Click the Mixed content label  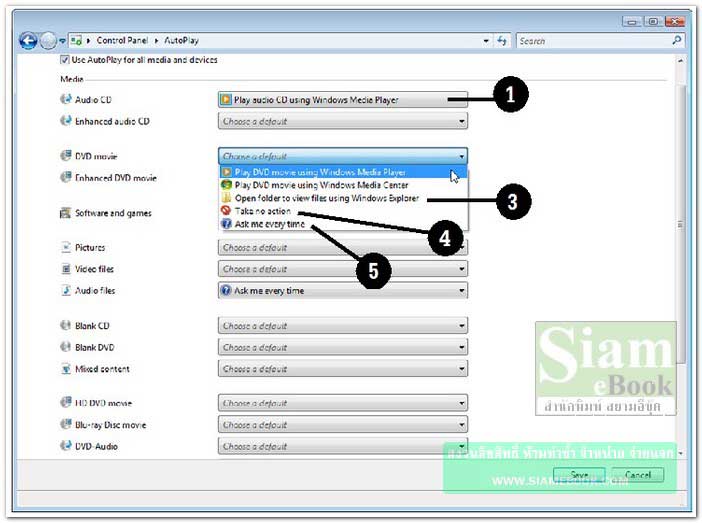point(102,369)
